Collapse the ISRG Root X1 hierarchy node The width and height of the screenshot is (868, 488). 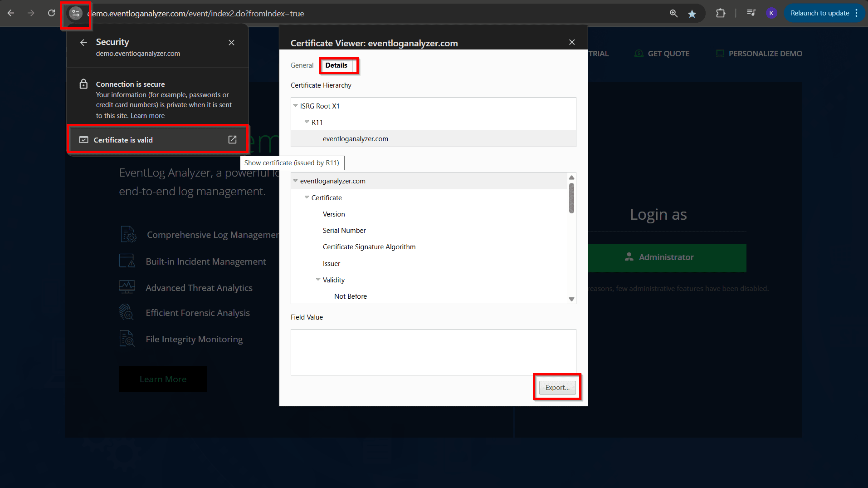pos(295,106)
